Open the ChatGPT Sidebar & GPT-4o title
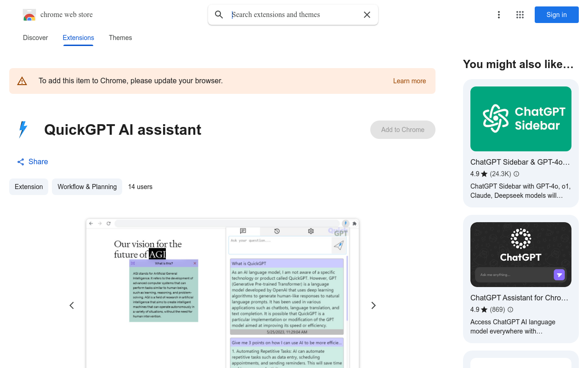 click(520, 162)
